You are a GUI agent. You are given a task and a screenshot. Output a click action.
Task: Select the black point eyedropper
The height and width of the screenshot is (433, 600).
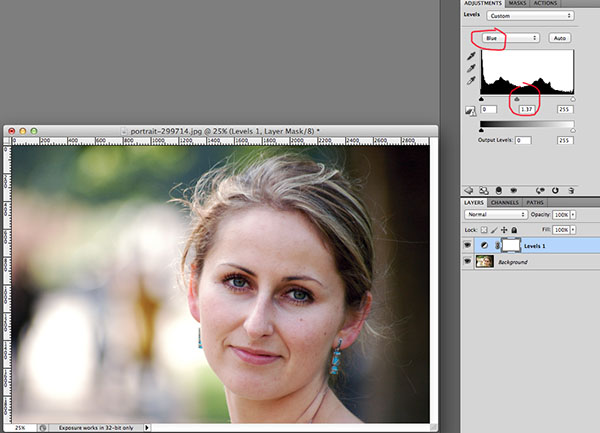[x=471, y=56]
